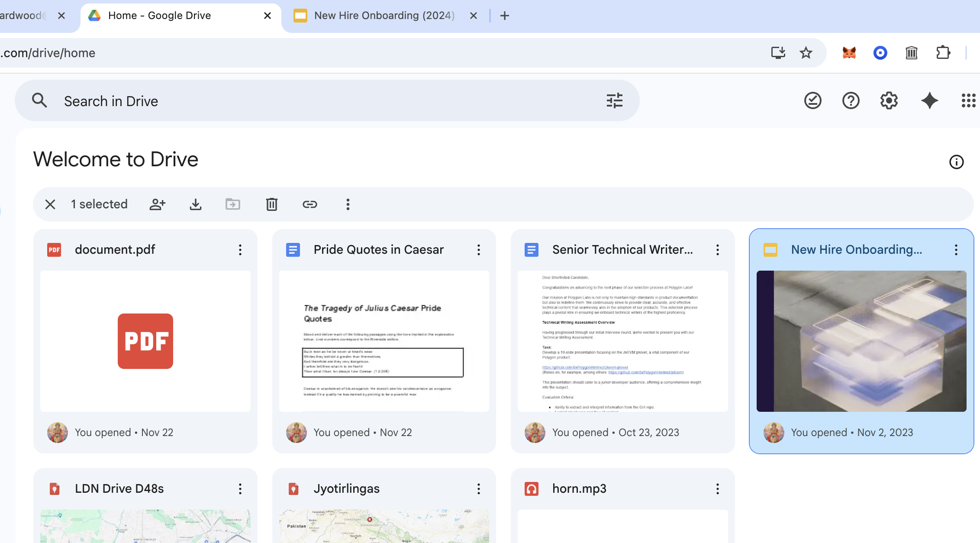Click into the Search in Drive field
The width and height of the screenshot is (980, 543).
pyautogui.click(x=327, y=100)
